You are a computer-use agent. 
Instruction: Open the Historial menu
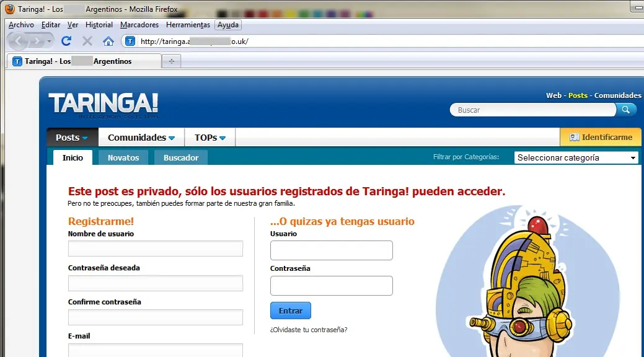pyautogui.click(x=99, y=25)
